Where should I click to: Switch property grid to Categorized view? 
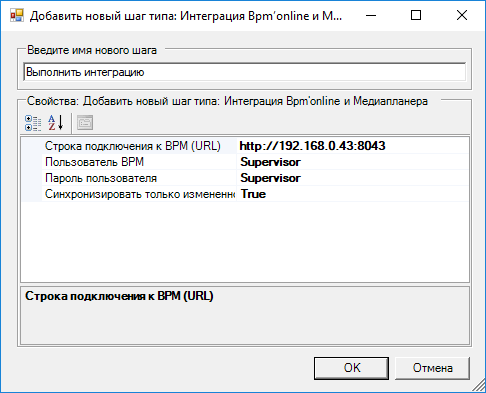point(33,123)
